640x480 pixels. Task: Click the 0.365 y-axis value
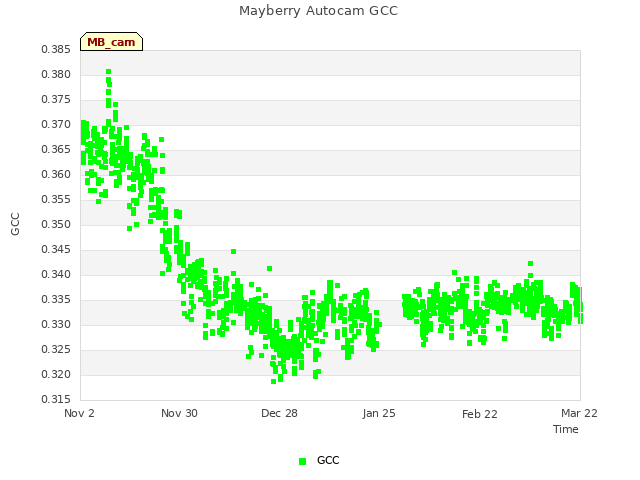(x=56, y=149)
